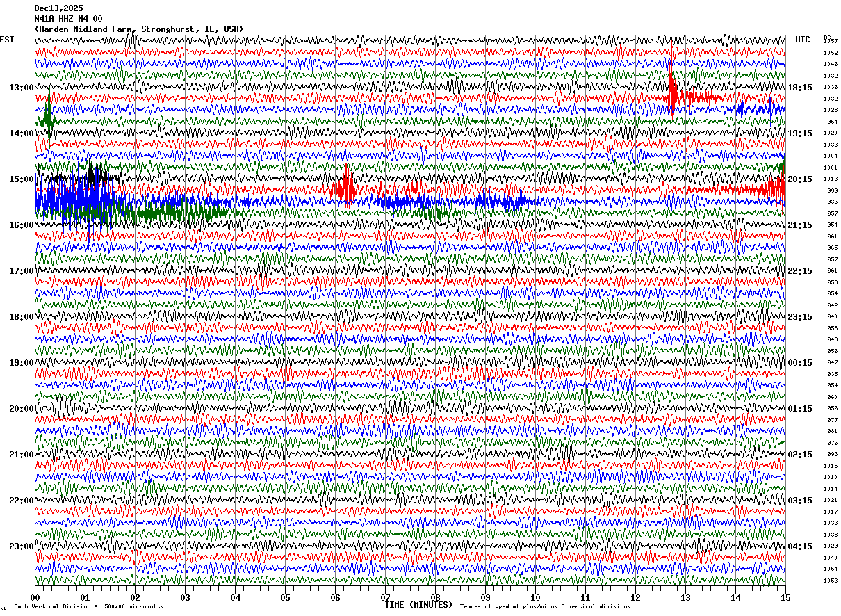This screenshot has width=841, height=616.
Task: Click the DC offset value 993
Action: coord(832,454)
